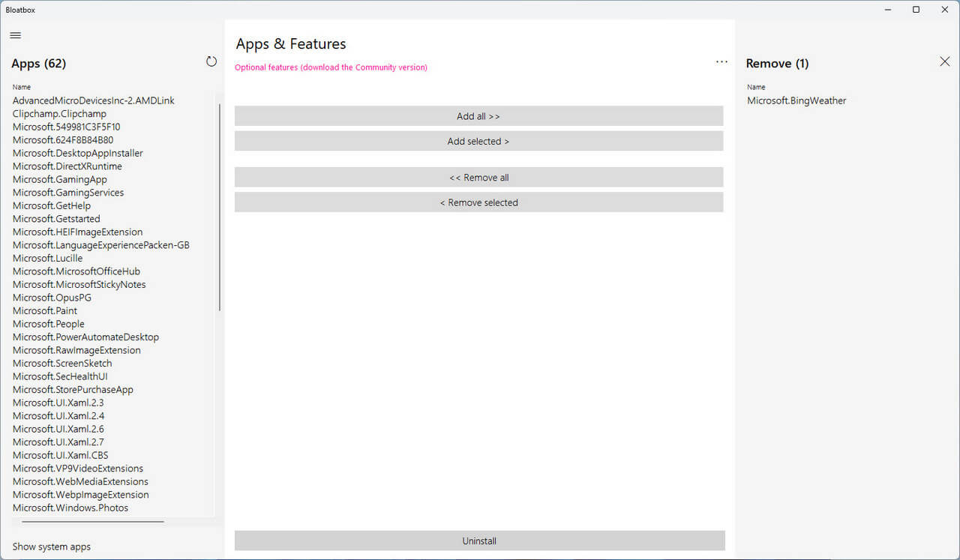Select Microsoft.MicrosoftStickyNotes entry
The height and width of the screenshot is (560, 960).
pyautogui.click(x=79, y=284)
